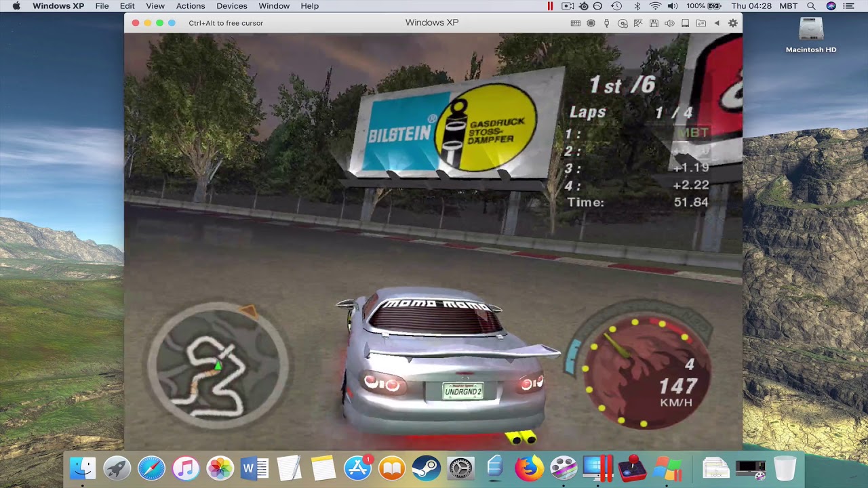The image size is (868, 488).
Task: Open the volume control in menu bar
Action: (672, 6)
